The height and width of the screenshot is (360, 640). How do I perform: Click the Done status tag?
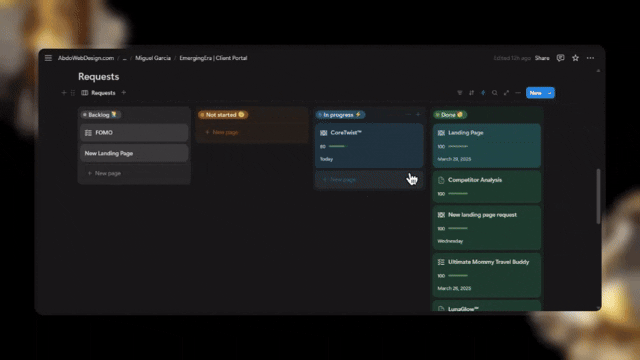(450, 115)
